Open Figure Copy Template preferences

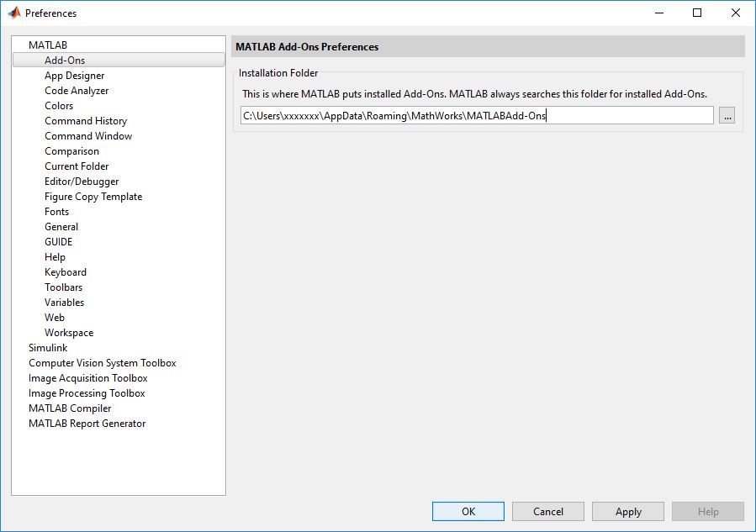coord(93,197)
